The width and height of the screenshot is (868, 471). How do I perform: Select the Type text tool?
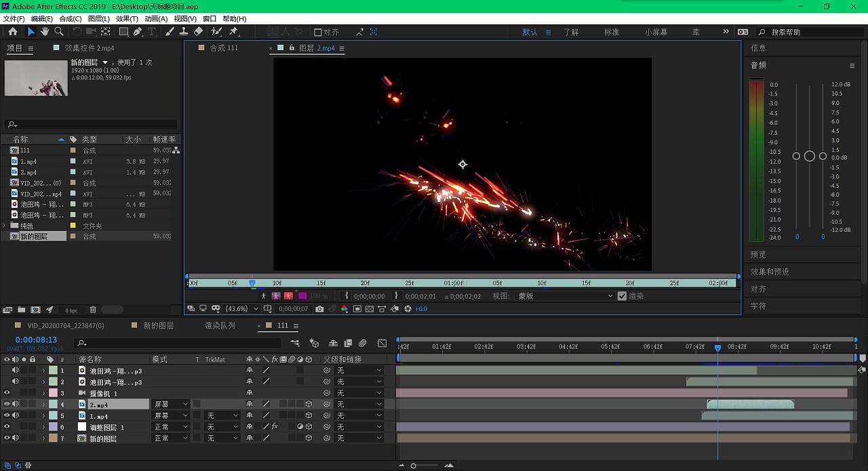click(x=152, y=32)
